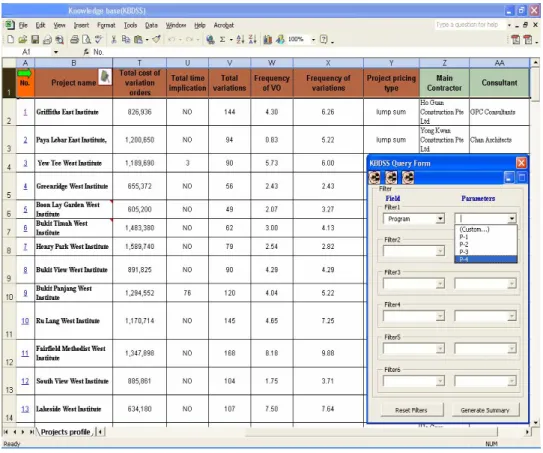The image size is (543, 453).
Task: Click the second icon in the KBDSS Query Form
Action: coord(391,178)
